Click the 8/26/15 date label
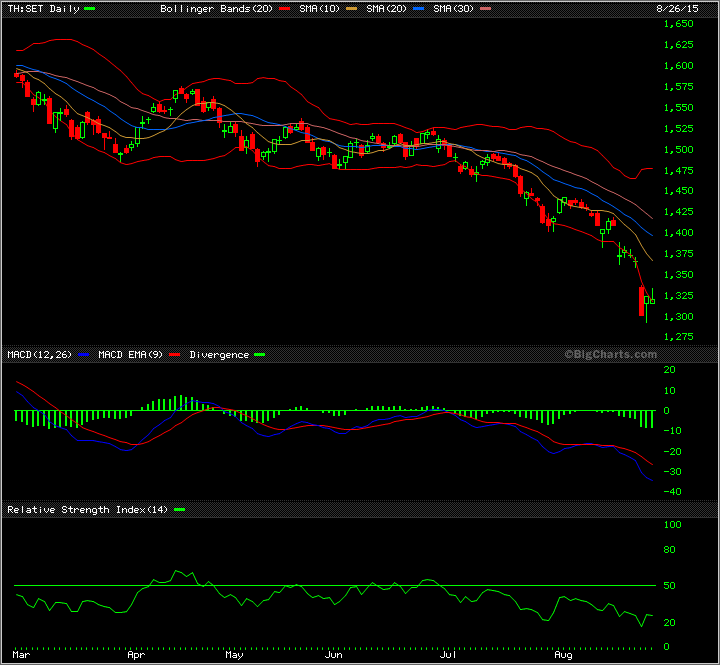This screenshot has width=720, height=665. 677,9
